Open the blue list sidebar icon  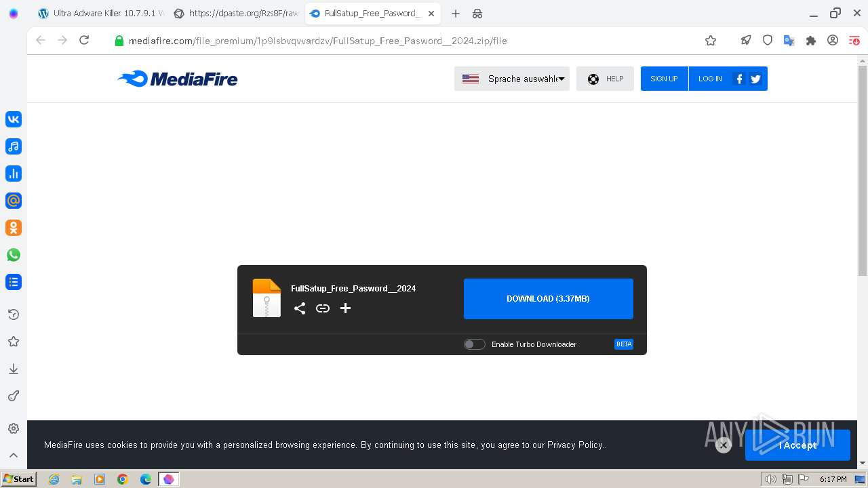tap(14, 282)
